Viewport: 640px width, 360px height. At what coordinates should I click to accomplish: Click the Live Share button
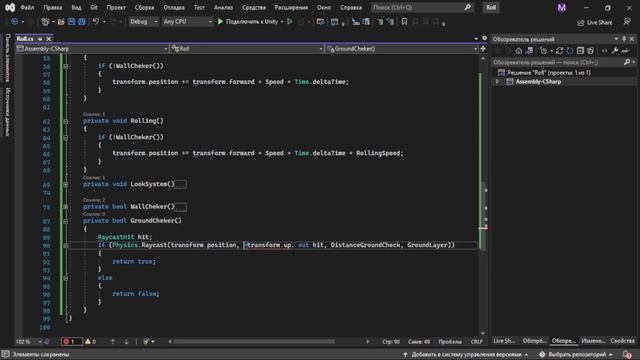[595, 22]
